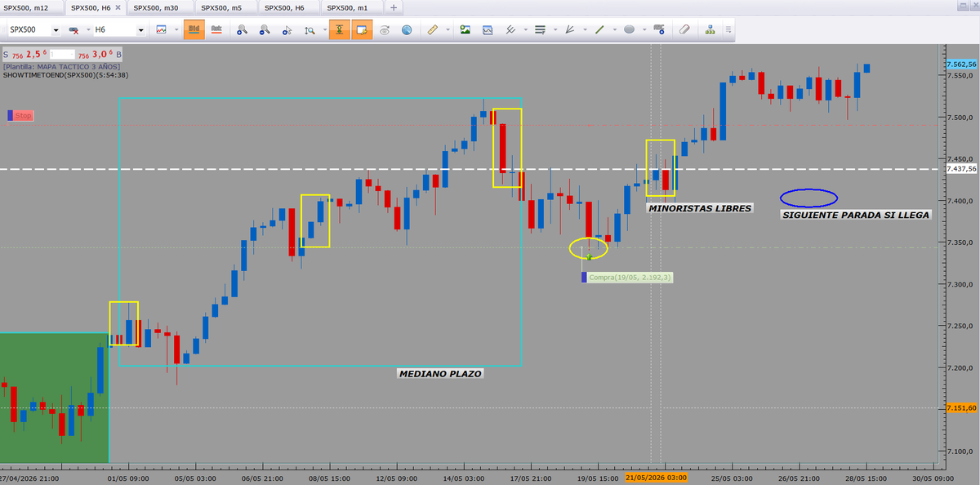The height and width of the screenshot is (485, 980).
Task: Click the chart snapshot picture icon
Action: click(488, 30)
